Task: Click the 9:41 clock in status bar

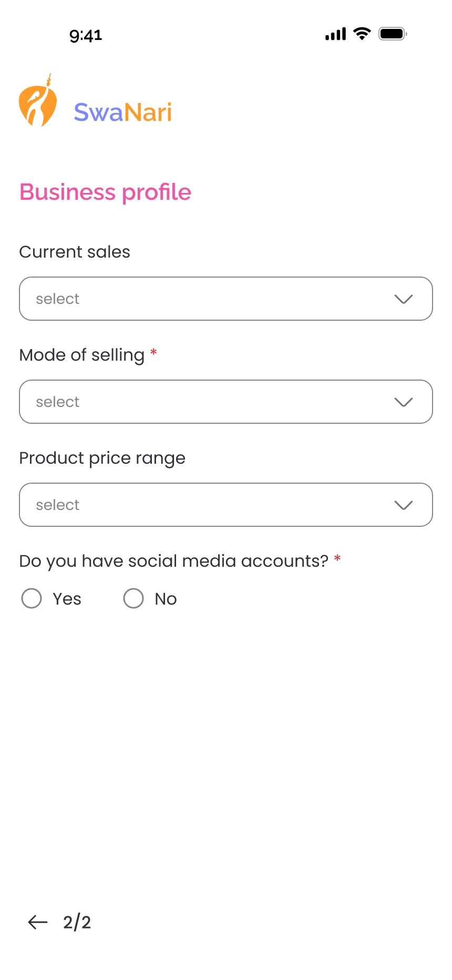Action: 86,35
